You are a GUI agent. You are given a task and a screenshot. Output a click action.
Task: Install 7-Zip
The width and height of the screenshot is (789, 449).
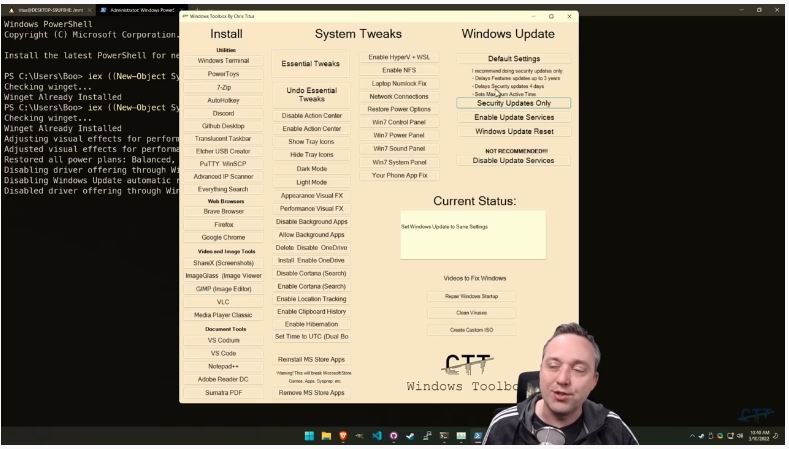223,87
